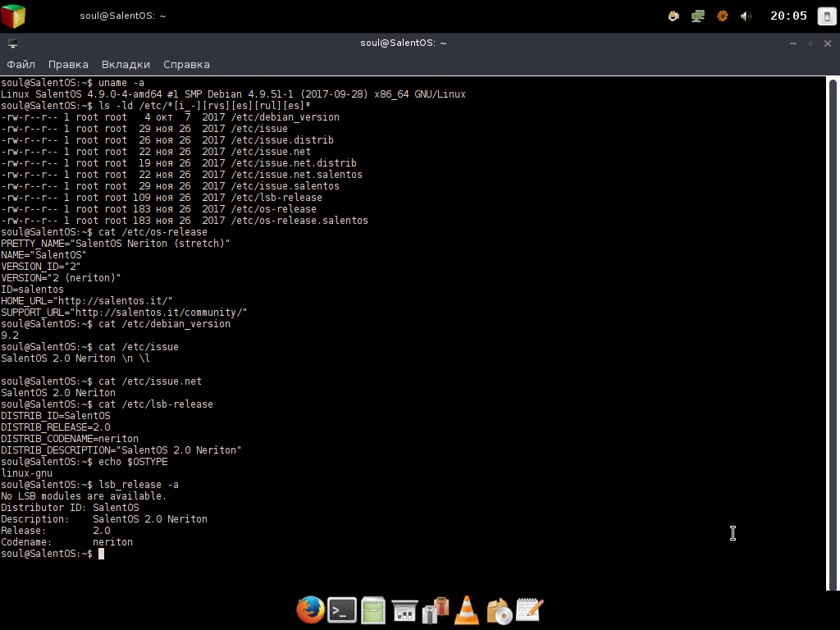Click the software update tray icon
The height and width of the screenshot is (630, 840).
[673, 16]
